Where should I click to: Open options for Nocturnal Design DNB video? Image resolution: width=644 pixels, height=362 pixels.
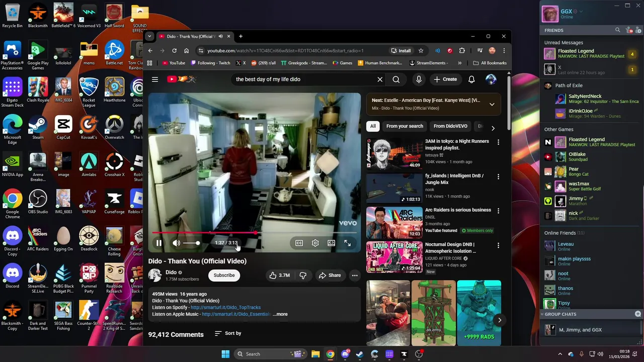(x=498, y=245)
